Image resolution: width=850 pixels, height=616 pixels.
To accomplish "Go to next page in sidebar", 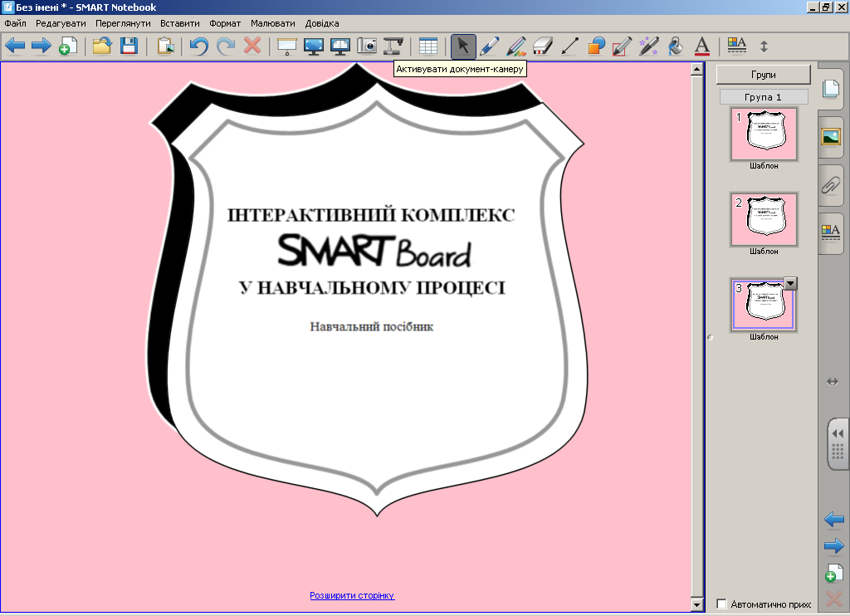I will [833, 546].
